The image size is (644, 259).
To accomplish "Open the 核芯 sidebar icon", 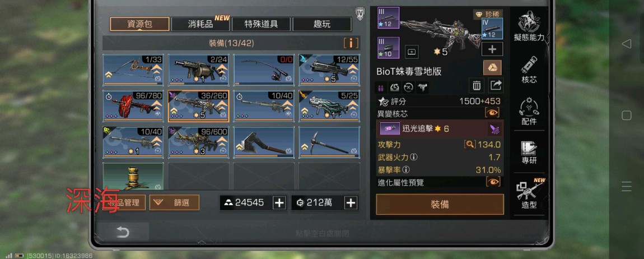I will click(529, 70).
